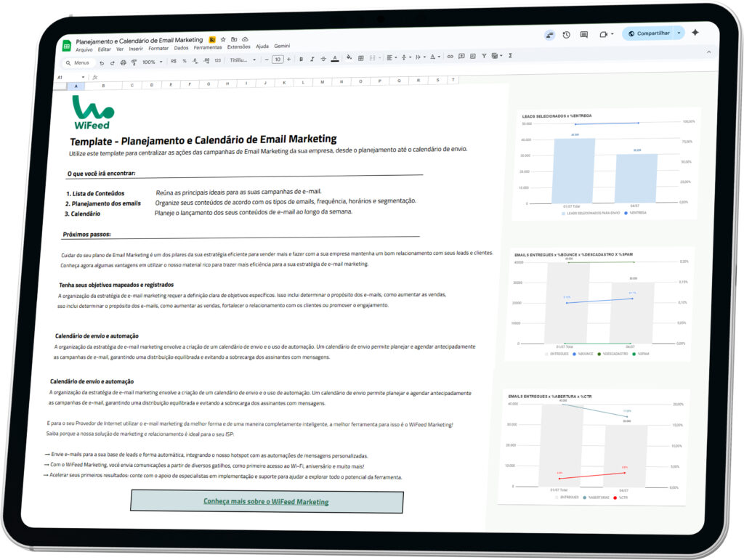Screen dimensions: 744x560
Task: Click the print icon in toolbar
Action: 123,62
